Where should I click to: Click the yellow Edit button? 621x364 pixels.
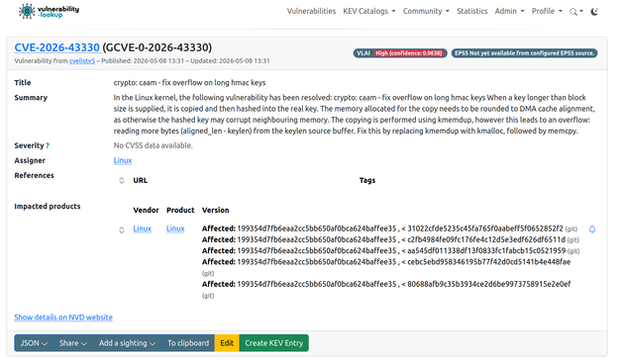[x=227, y=343]
